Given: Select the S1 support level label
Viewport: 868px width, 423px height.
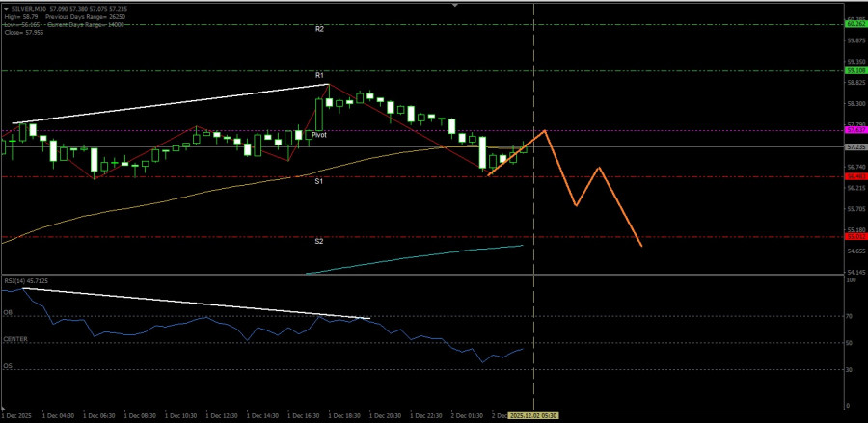Looking at the screenshot, I should pos(319,181).
